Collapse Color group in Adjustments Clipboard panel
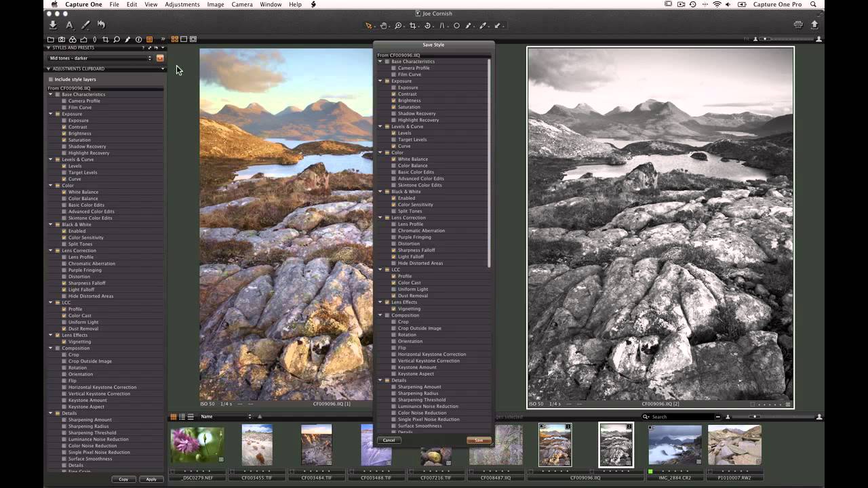868x488 pixels. coord(51,185)
